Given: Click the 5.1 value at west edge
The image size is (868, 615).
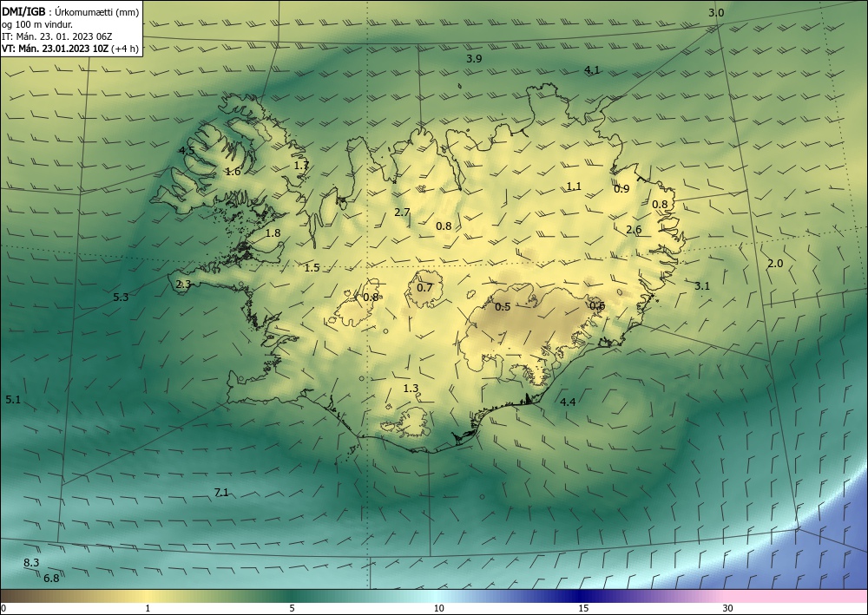Looking at the screenshot, I should pyautogui.click(x=13, y=399).
